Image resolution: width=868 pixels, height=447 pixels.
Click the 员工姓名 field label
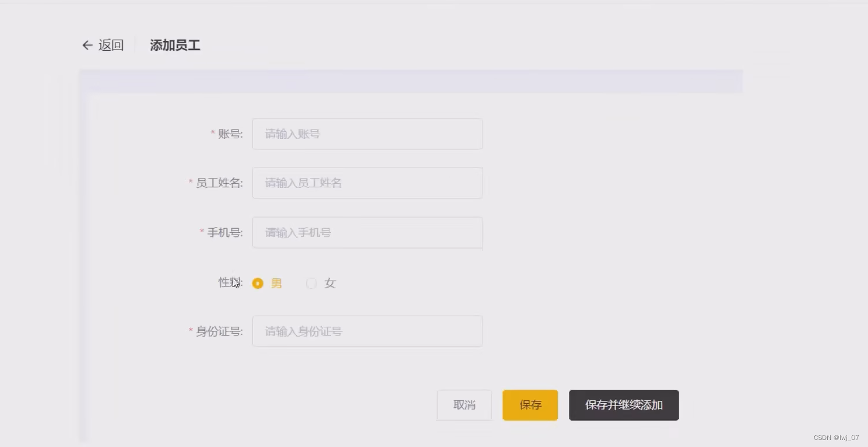pos(219,183)
